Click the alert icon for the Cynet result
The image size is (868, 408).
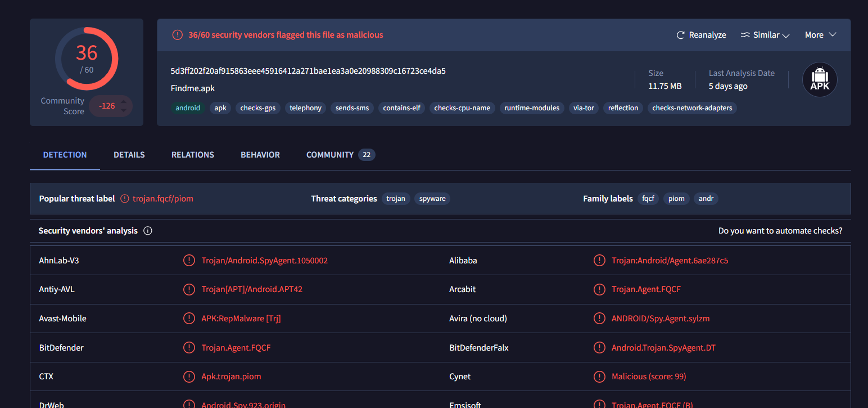[599, 376]
